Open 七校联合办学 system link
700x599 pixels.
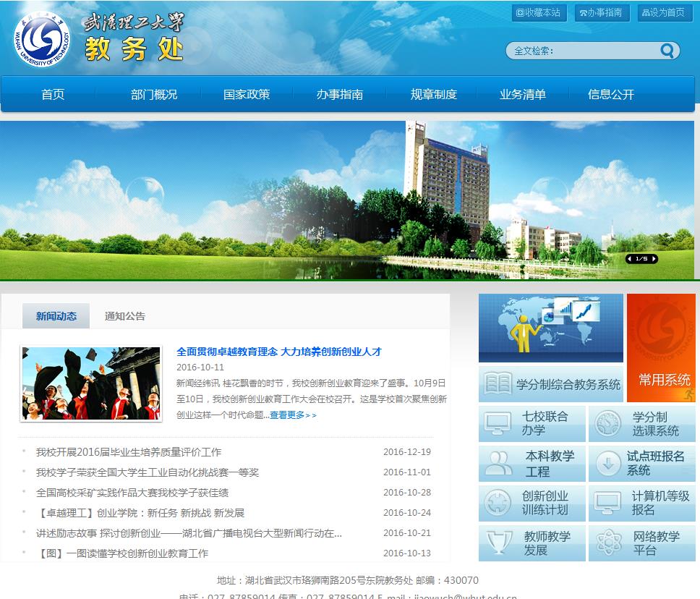coord(532,423)
